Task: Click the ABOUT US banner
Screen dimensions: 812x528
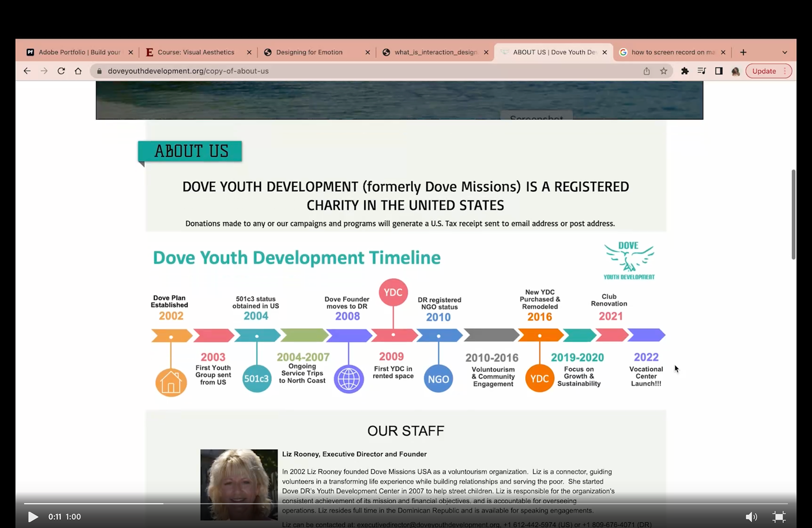Action: pos(190,151)
